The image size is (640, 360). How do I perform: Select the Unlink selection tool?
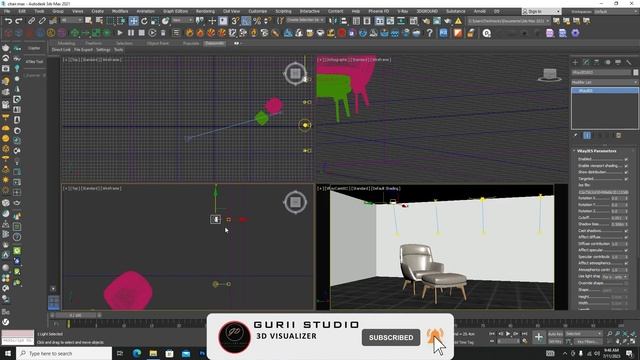coord(42,20)
